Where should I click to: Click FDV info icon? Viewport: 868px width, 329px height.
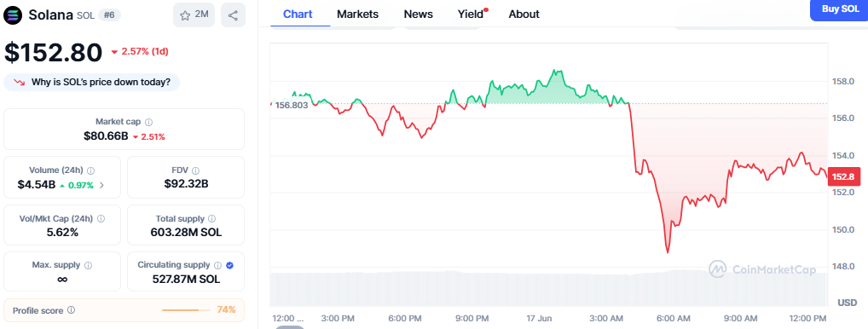195,170
